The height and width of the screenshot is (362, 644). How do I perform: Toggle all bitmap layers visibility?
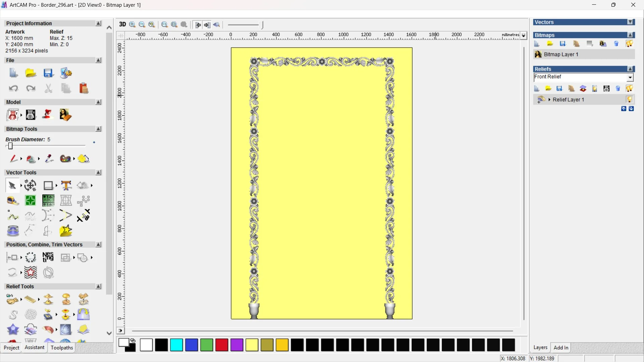[630, 44]
